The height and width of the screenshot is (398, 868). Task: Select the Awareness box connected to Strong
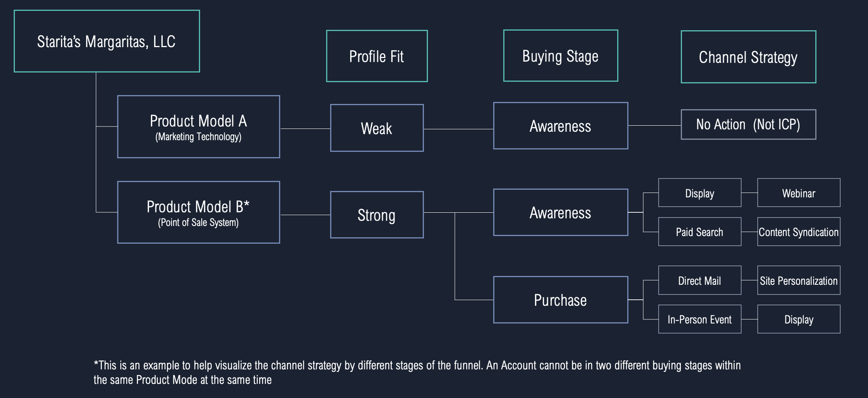click(560, 212)
